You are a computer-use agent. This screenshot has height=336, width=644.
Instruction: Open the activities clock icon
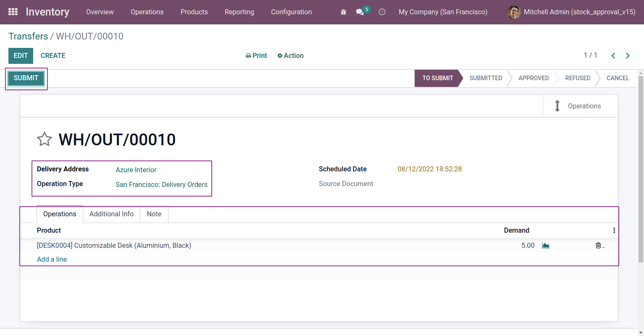(x=382, y=12)
